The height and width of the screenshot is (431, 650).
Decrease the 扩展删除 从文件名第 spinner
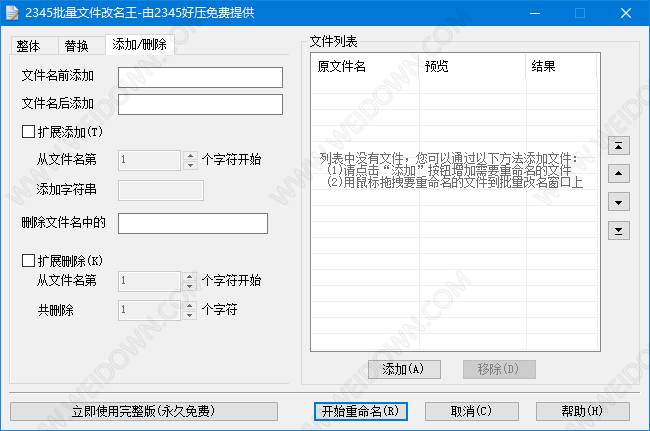(x=189, y=286)
